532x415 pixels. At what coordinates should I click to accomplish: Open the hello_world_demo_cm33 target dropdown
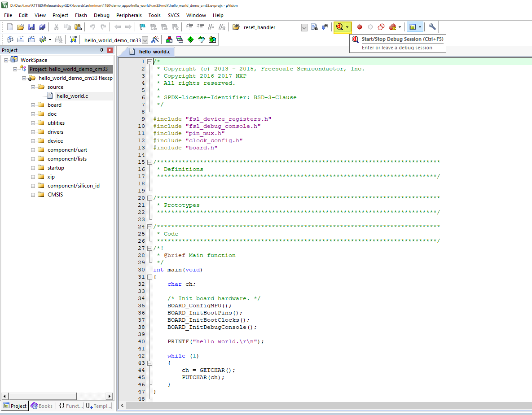point(145,40)
